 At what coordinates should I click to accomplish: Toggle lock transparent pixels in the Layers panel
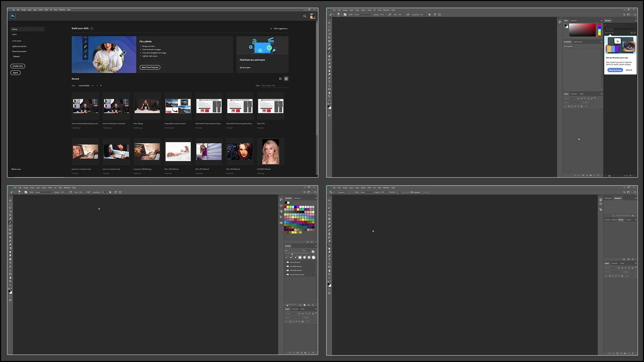tap(290, 321)
